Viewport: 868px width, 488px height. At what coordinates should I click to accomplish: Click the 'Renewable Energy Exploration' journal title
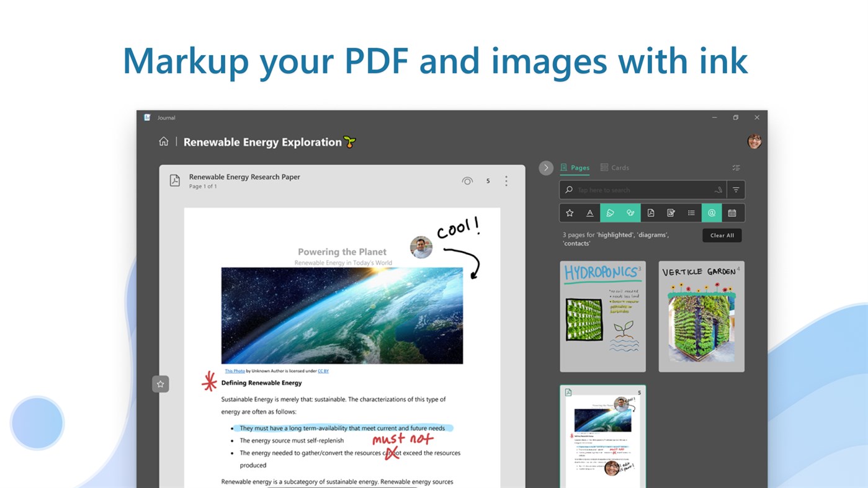point(262,142)
